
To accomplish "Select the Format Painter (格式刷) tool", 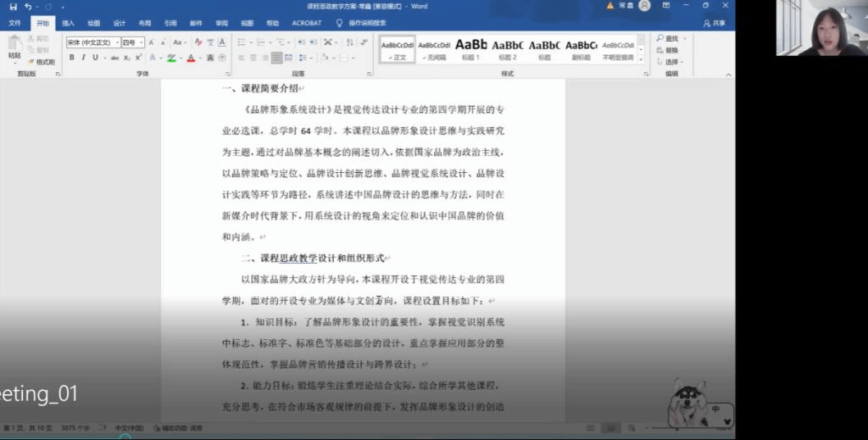I will tap(41, 62).
